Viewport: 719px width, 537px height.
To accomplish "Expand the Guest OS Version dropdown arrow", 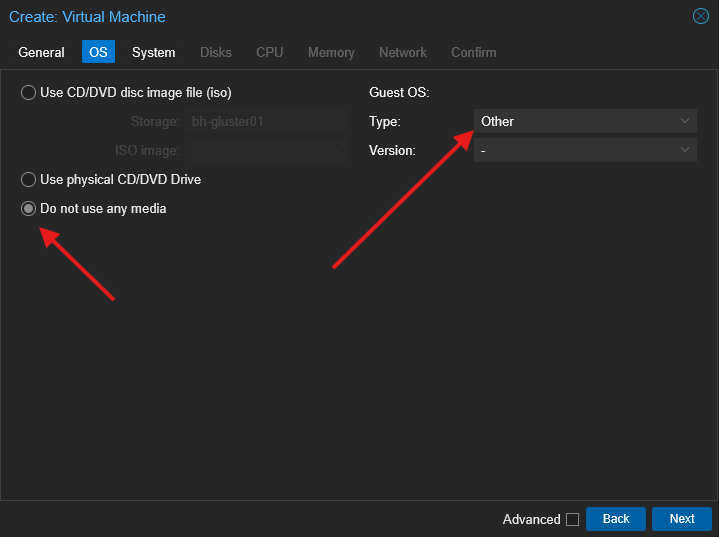I will 685,150.
